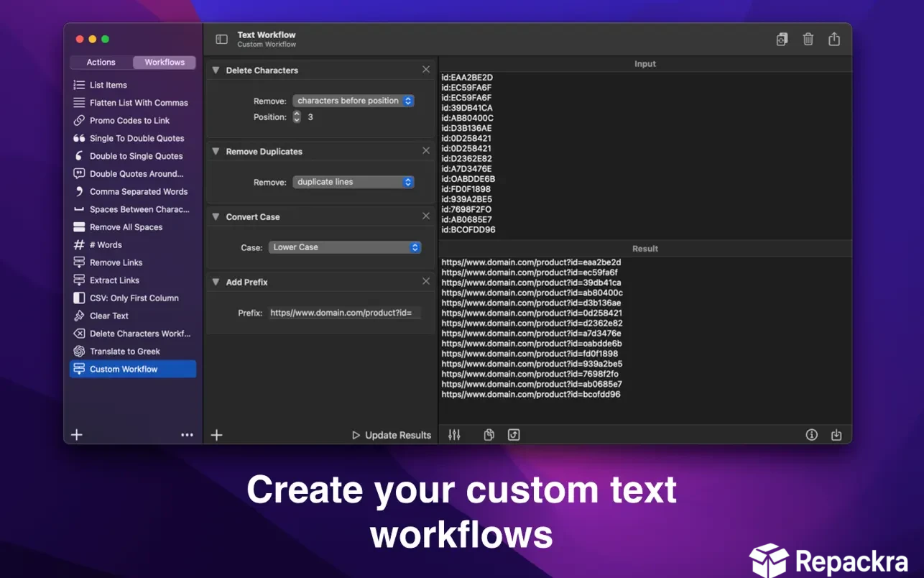
Task: Select the List Items workflow
Action: [133, 85]
